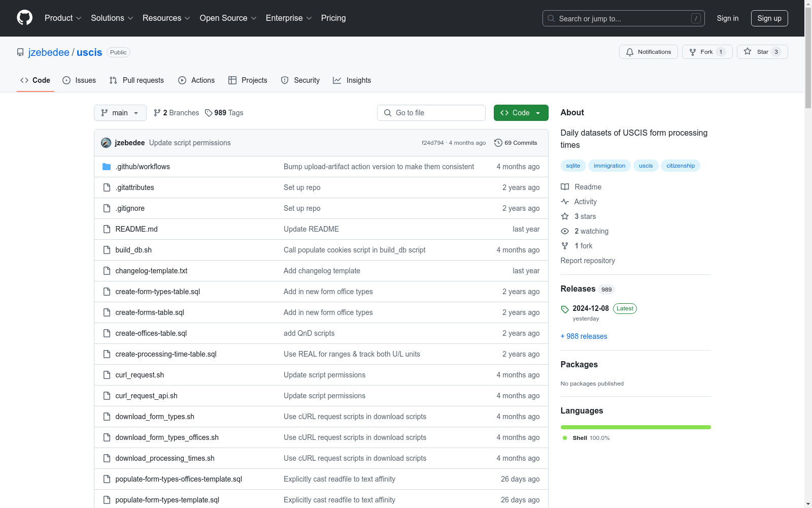This screenshot has height=508, width=812.
Task: Click the folder icon for .github/workflows
Action: (x=107, y=167)
